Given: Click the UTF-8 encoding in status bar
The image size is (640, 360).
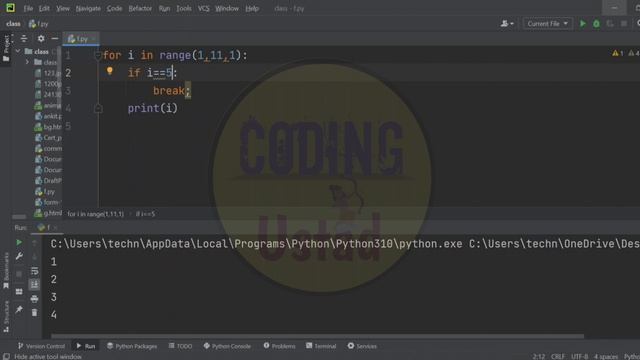Looking at the screenshot, I should click(580, 356).
